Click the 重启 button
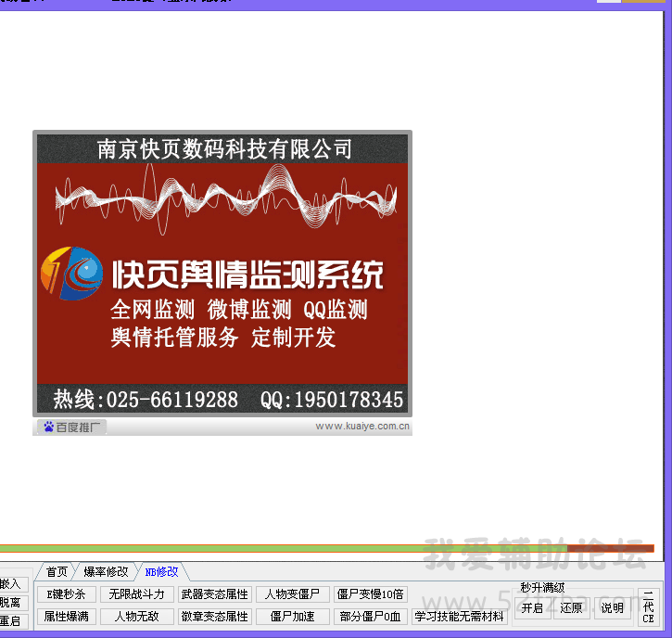This screenshot has height=638, width=672. point(13,621)
